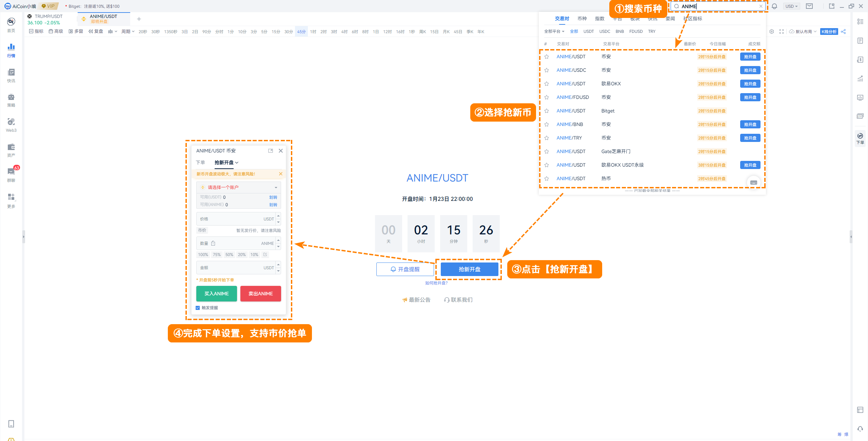Open the 首页 home icon in sidebar
868x441 pixels.
click(11, 25)
